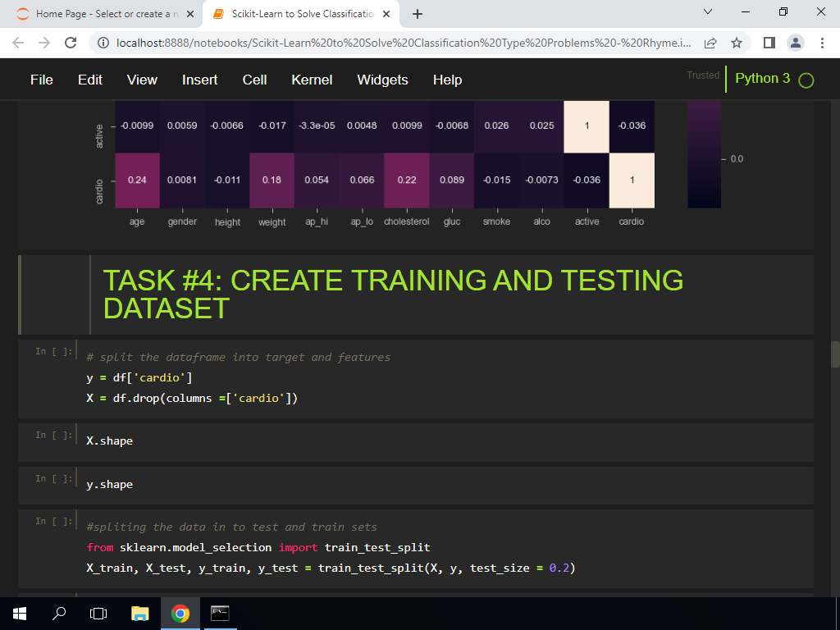
Task: Open the Insert menu
Action: [x=199, y=80]
